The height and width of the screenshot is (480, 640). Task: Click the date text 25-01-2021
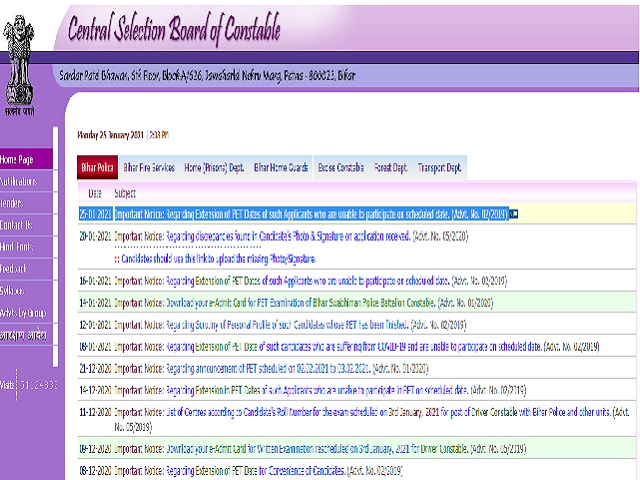click(95, 214)
